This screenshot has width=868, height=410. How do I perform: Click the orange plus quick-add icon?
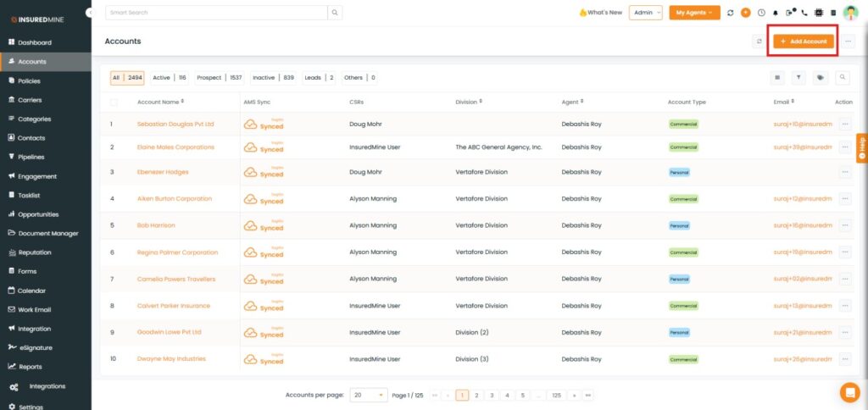[746, 13]
